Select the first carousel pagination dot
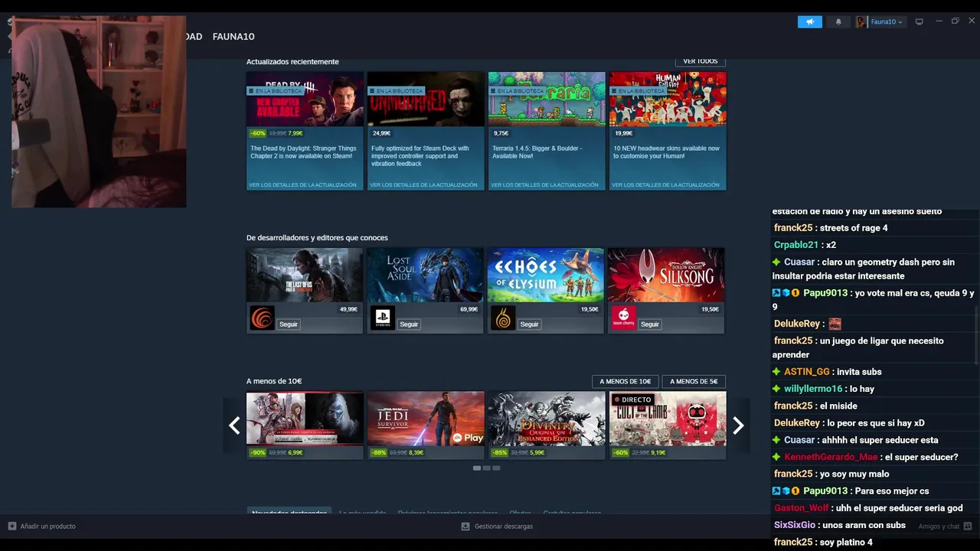The image size is (980, 551). pos(477,468)
